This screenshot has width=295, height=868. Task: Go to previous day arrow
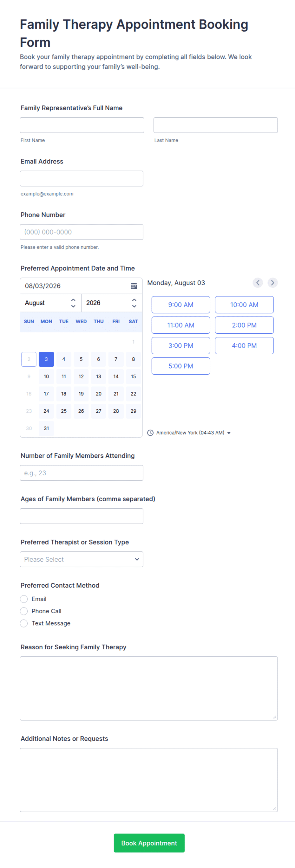click(x=258, y=283)
